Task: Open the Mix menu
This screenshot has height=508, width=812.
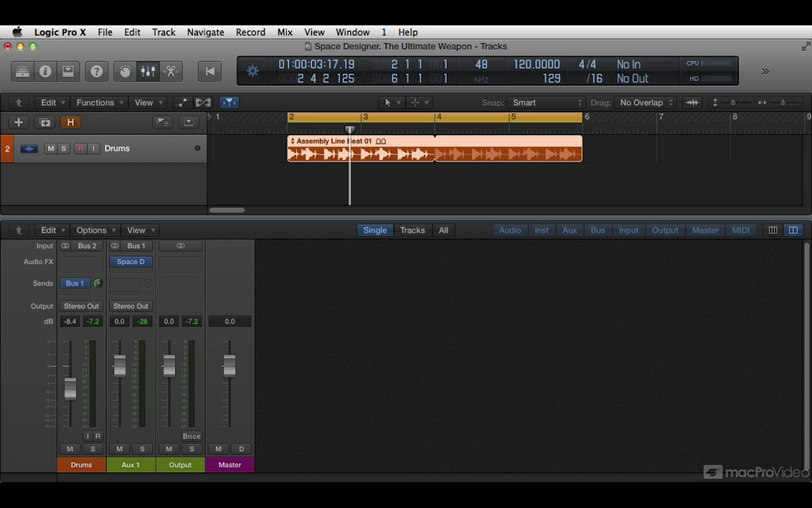Action: 285,32
